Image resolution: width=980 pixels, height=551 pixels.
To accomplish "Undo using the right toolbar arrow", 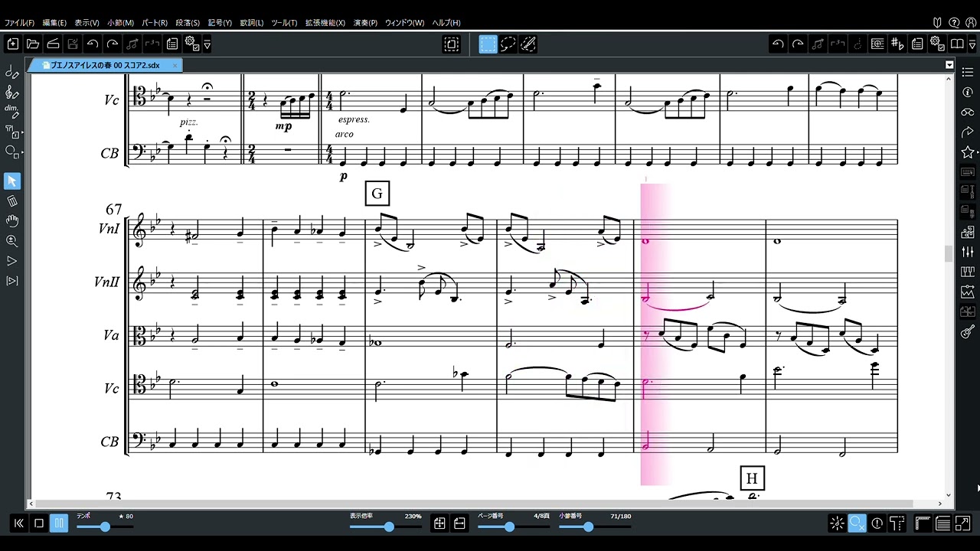I will pos(778,44).
